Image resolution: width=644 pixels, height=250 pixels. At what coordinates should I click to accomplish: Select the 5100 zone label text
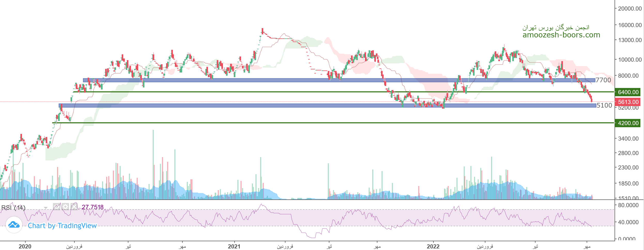(604, 105)
